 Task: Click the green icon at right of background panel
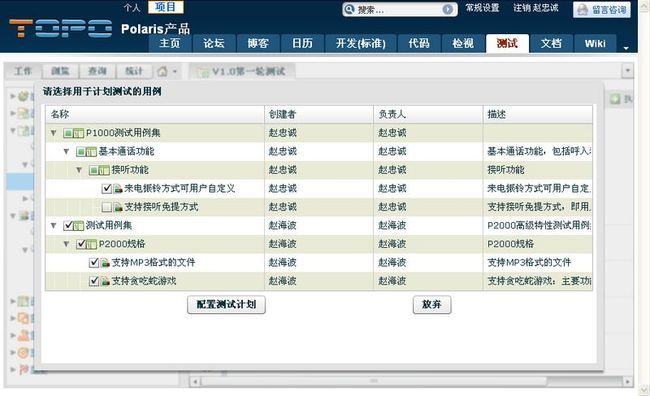pos(615,99)
